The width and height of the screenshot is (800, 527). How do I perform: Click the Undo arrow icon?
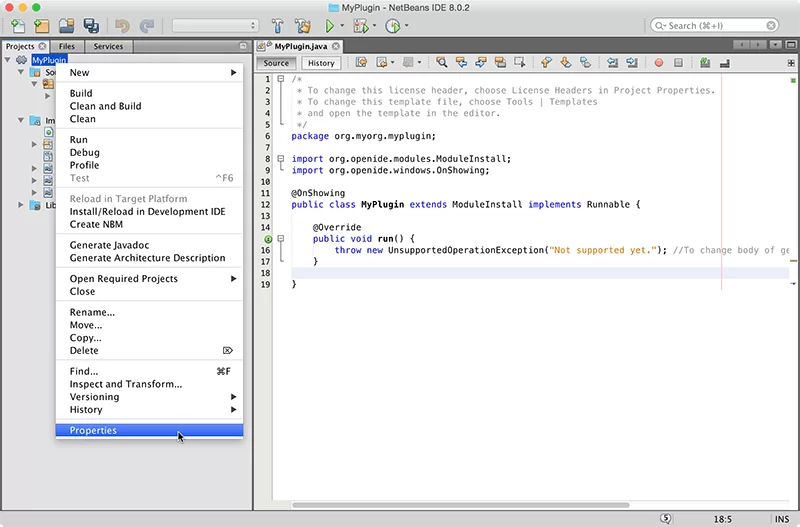pos(122,26)
